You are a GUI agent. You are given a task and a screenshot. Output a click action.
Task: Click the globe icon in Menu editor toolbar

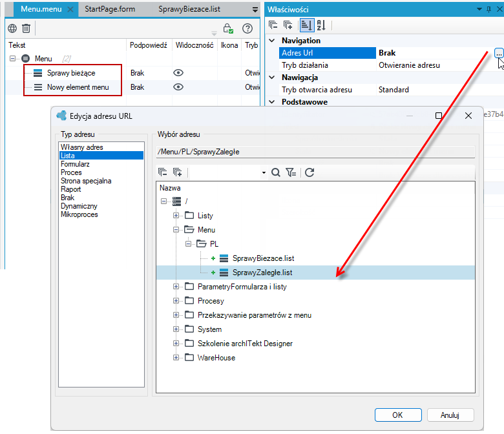tap(12, 28)
